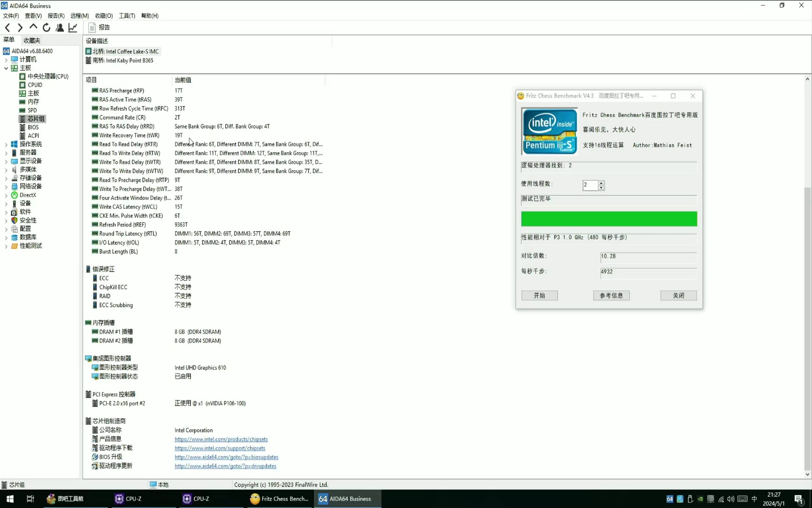812x508 pixels.
Task: Select CPUID tree item
Action: pyautogui.click(x=35, y=85)
